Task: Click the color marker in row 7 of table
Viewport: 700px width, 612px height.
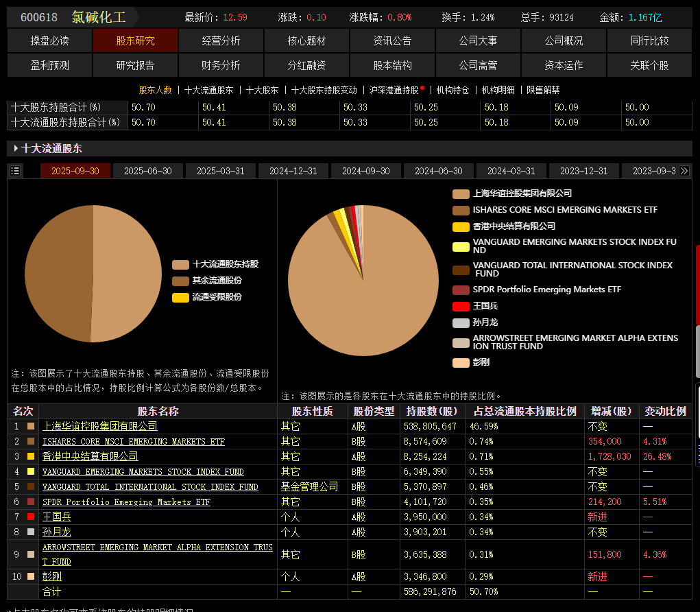Action: [31, 517]
